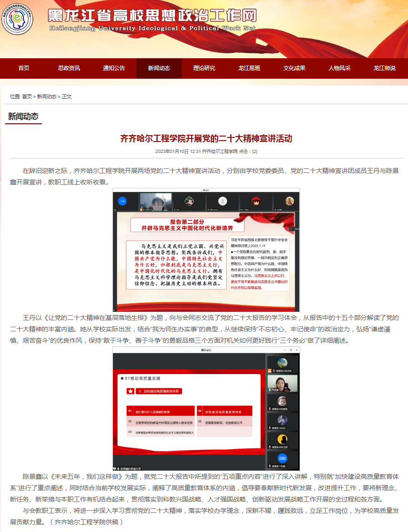Screen dimensions: 408x532
Task: Click the red star icon in the slide
Action: click(130, 391)
